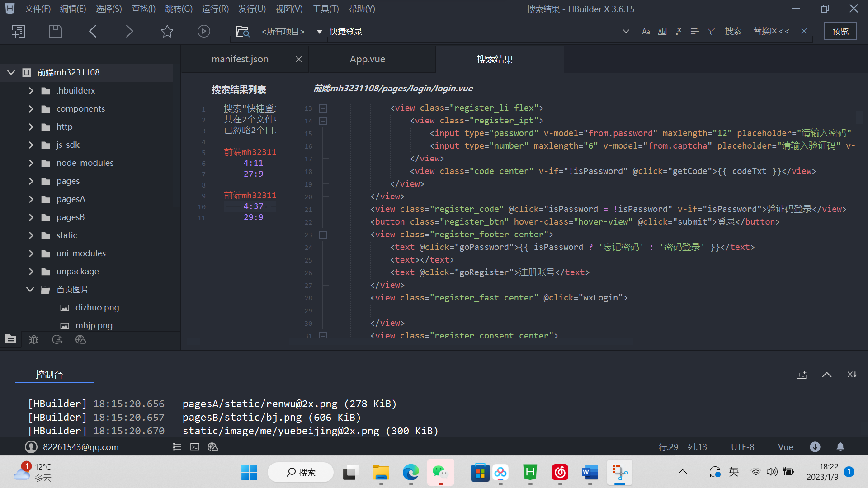
Task: Expand the components folder
Action: tap(31, 109)
